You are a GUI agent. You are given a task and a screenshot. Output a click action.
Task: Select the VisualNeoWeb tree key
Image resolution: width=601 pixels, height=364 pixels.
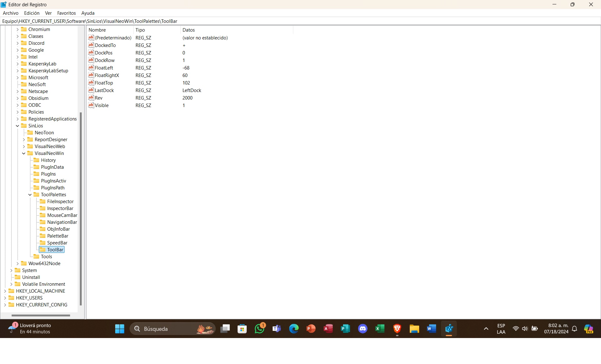(x=50, y=146)
